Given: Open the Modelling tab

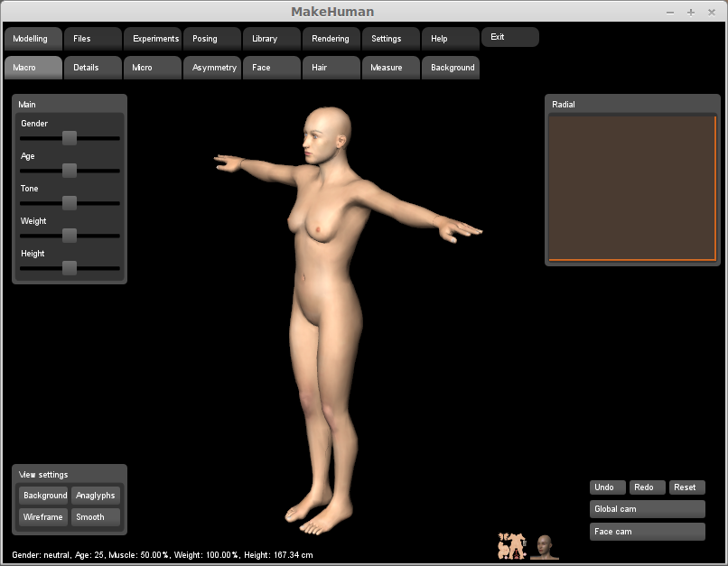Looking at the screenshot, I should pos(33,39).
